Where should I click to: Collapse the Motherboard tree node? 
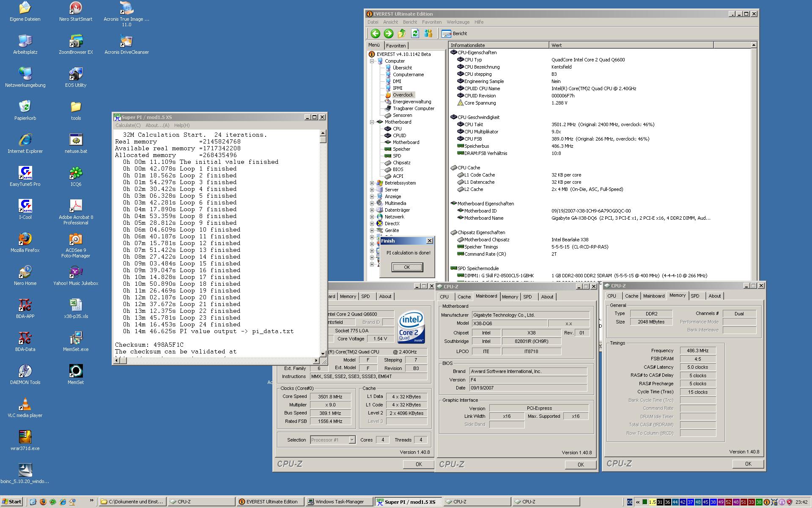pos(372,122)
